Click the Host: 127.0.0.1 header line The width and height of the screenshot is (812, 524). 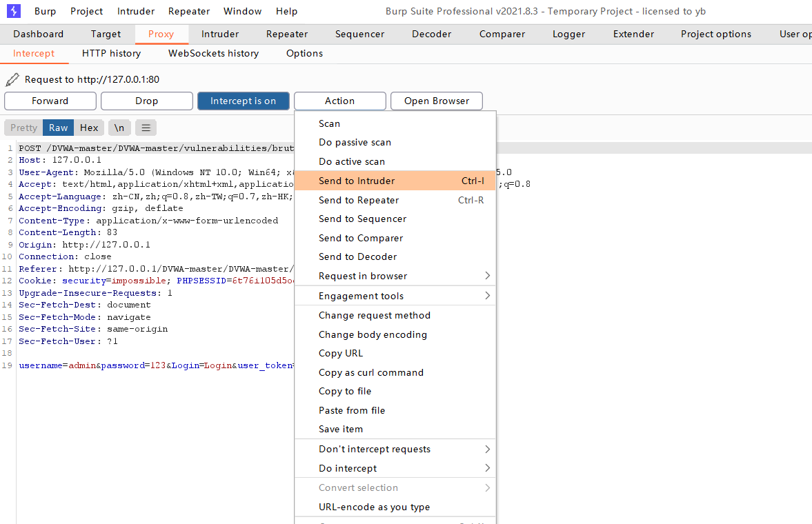tap(60, 160)
